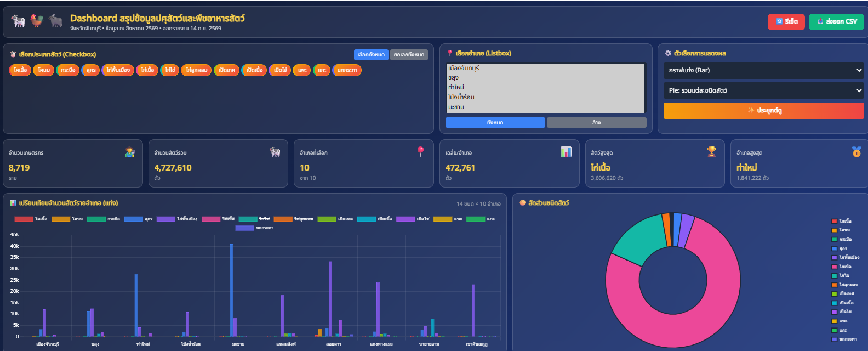Select ท่าใหม่ in the district listbox
Image resolution: width=868 pixels, height=351 pixels.
tap(546, 87)
